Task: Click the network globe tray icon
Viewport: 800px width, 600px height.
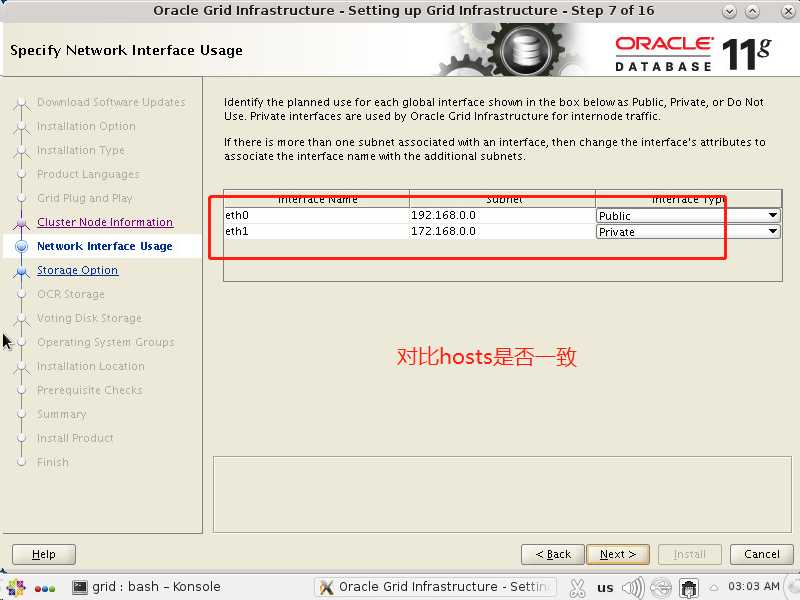Action: coord(661,588)
